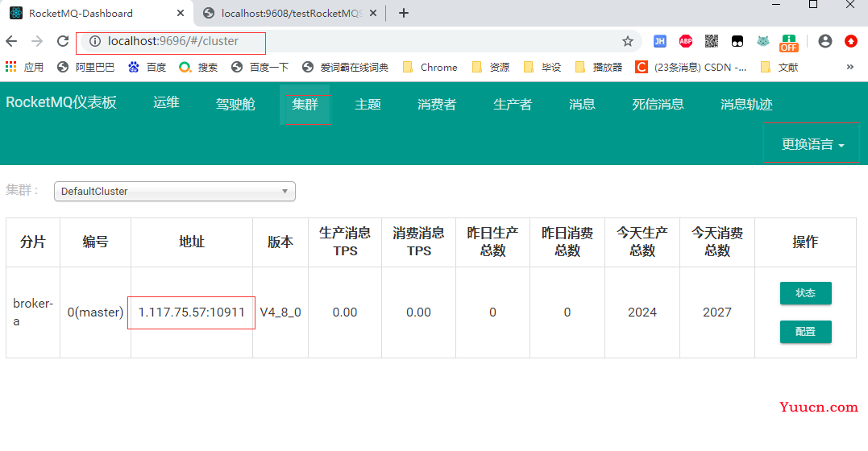Open the 消息轨迹 nav tab
Viewport: 868px width, 451px height.
[746, 104]
